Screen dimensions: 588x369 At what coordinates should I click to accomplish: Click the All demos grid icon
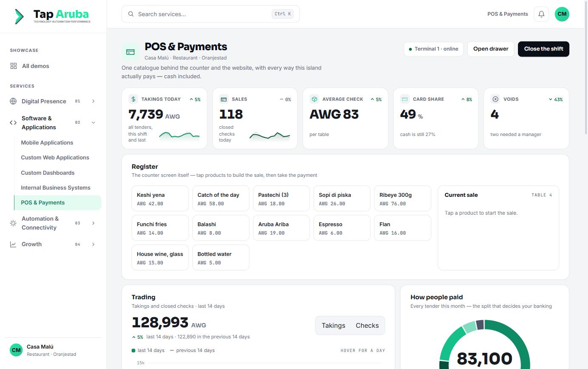14,66
